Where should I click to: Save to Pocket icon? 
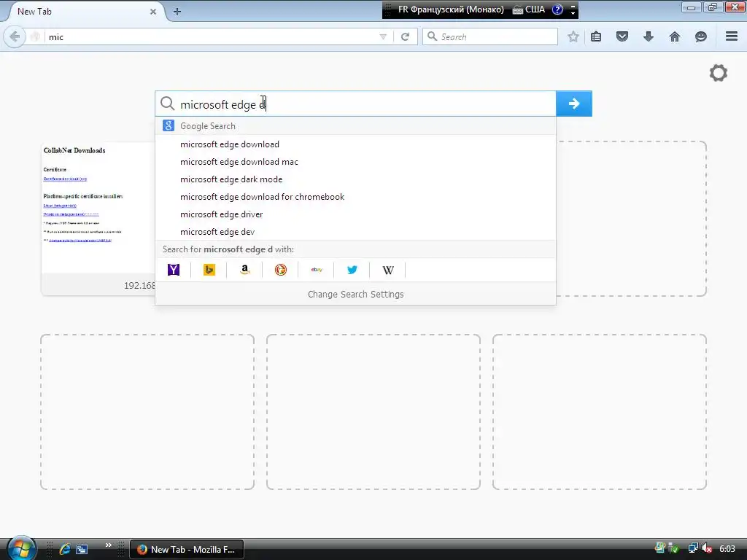click(622, 36)
